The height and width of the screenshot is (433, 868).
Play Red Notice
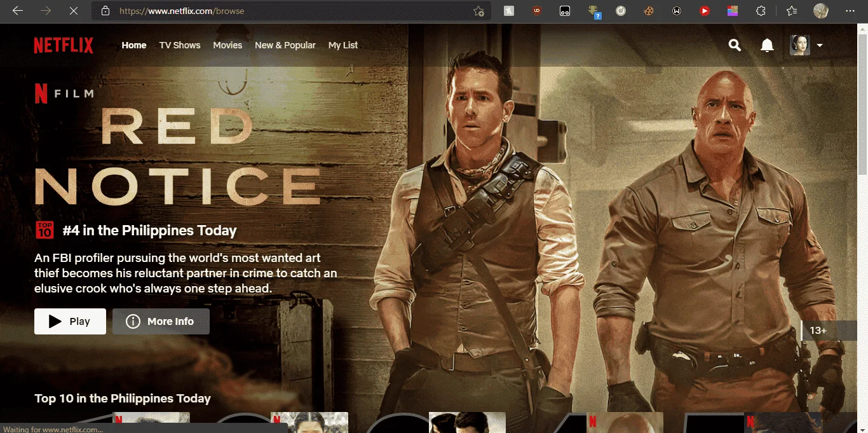tap(70, 321)
